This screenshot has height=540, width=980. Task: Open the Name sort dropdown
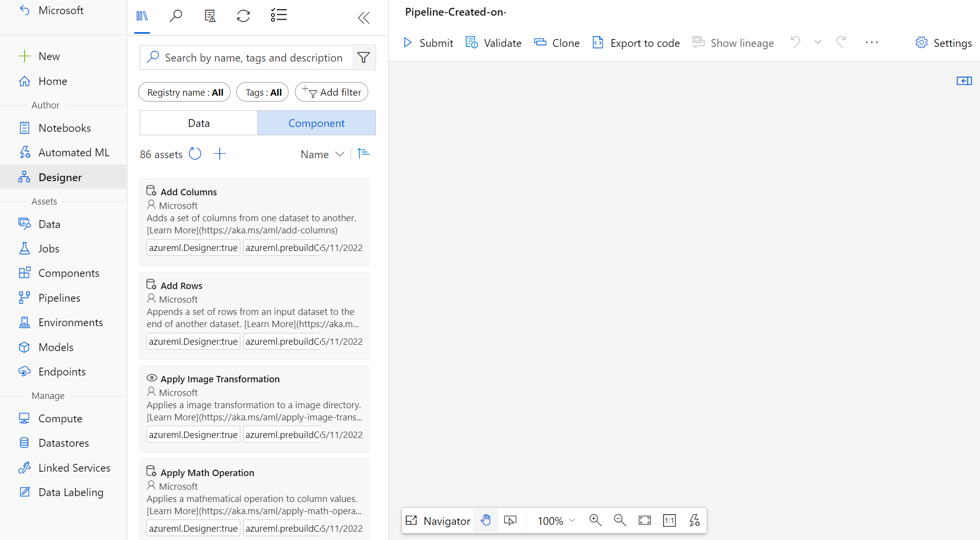pos(323,154)
